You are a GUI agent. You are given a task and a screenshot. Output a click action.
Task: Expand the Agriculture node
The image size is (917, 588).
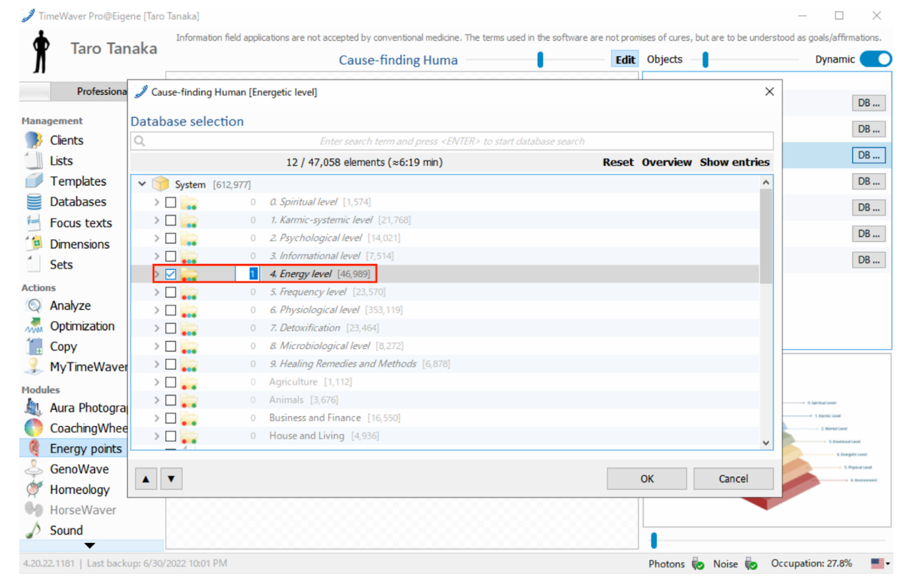157,382
